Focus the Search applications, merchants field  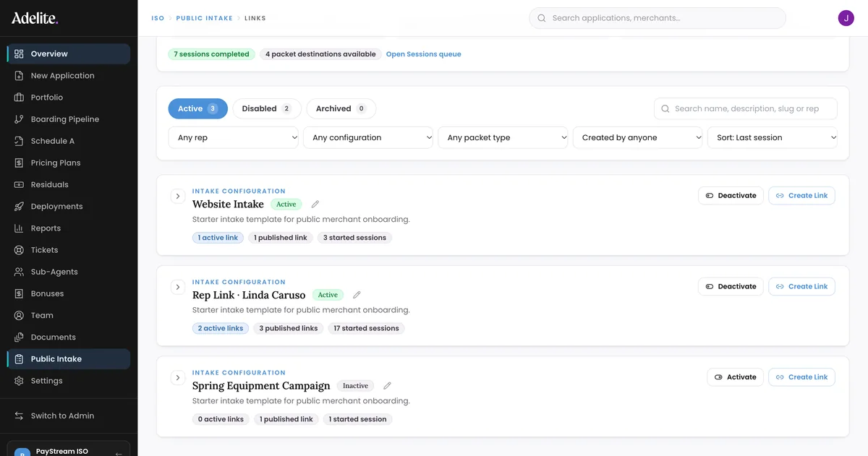658,18
